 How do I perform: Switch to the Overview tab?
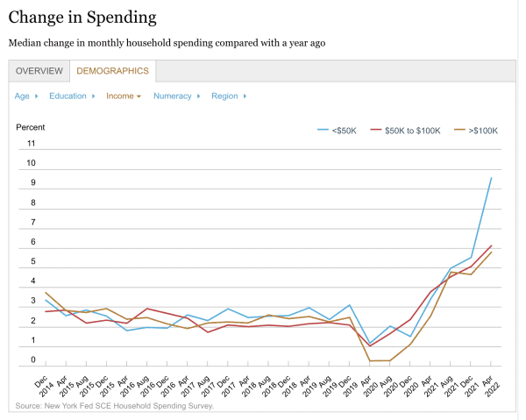tap(39, 71)
